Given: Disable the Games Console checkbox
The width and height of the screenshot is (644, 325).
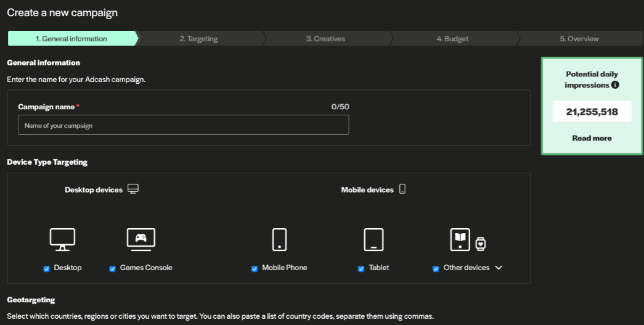Looking at the screenshot, I should pyautogui.click(x=113, y=269).
